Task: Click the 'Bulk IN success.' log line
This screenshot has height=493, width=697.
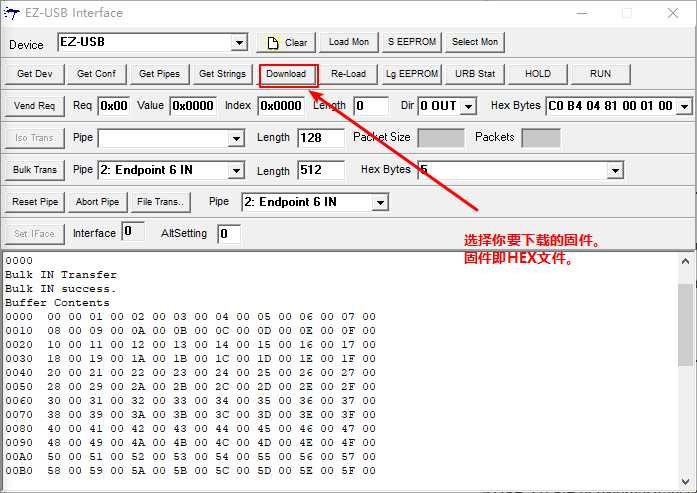Action: [60, 289]
